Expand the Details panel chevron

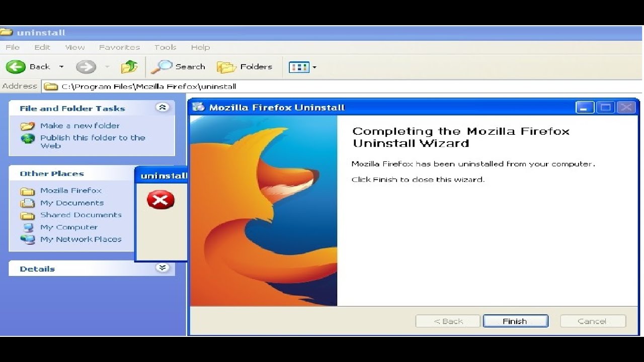tap(163, 268)
